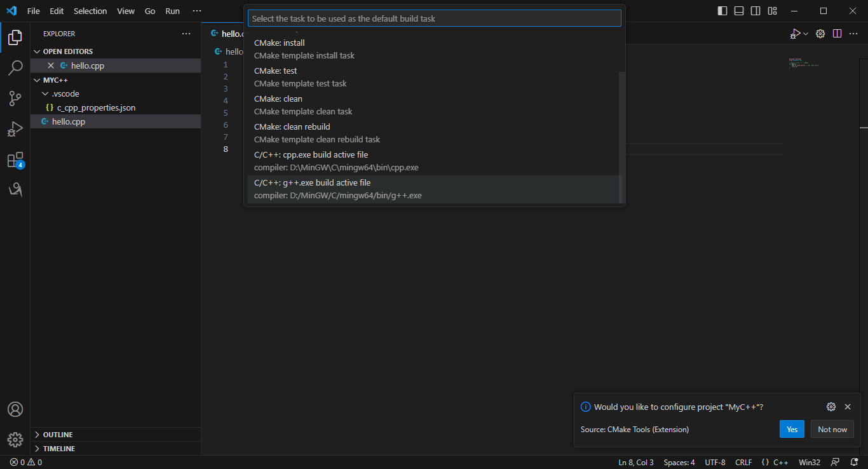Click the task list scrollbar
The height and width of the screenshot is (469, 868).
pos(622,137)
